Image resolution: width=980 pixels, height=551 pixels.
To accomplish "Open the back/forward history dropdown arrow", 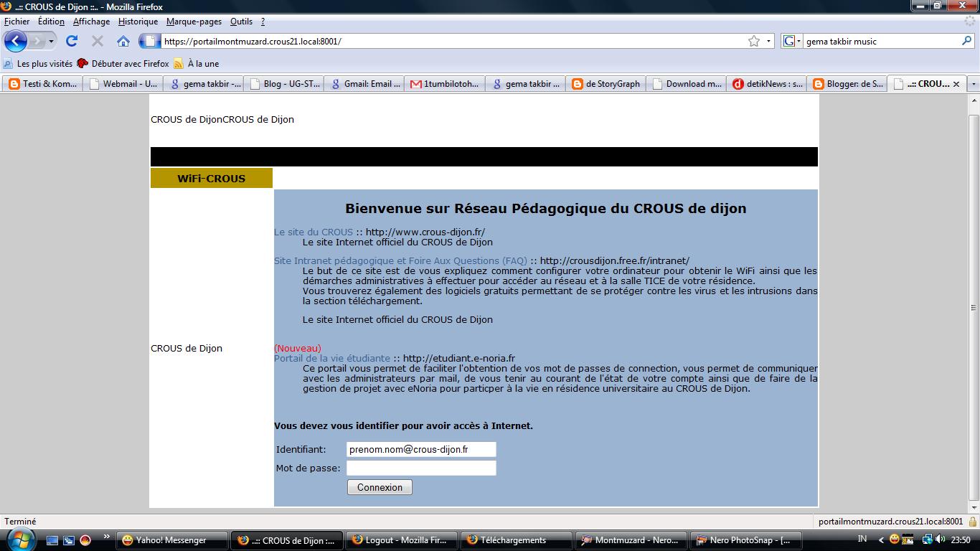I will (x=51, y=41).
